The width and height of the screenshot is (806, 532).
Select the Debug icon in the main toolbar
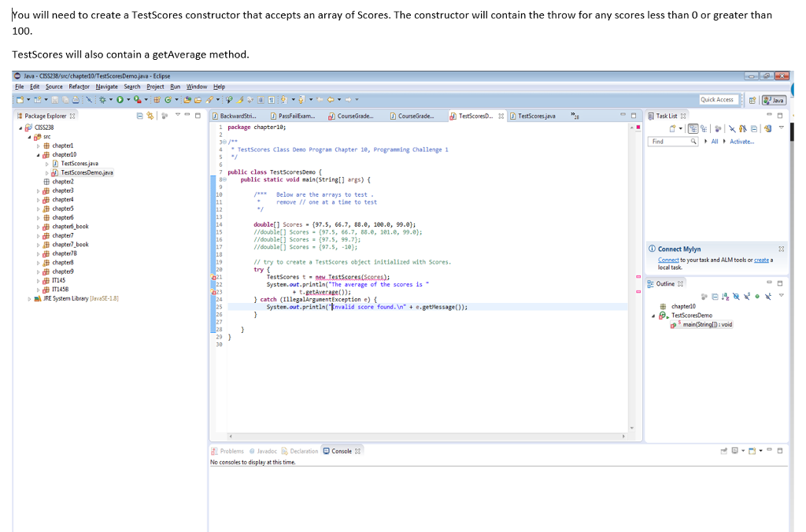(x=103, y=99)
